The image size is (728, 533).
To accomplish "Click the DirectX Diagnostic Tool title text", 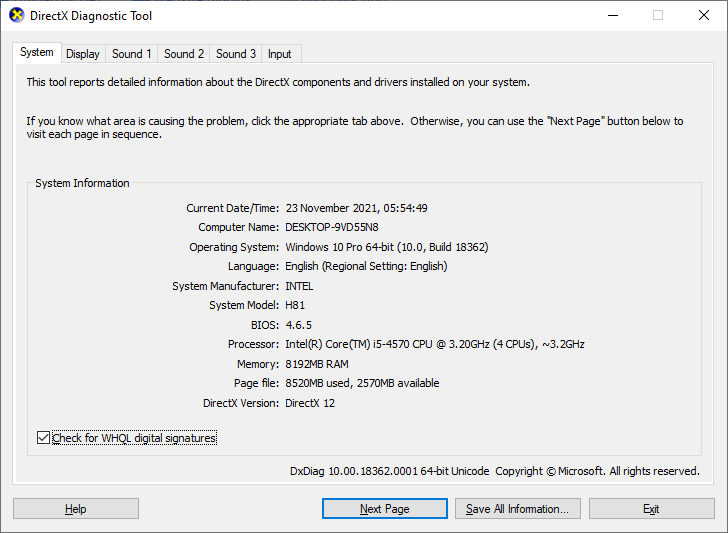I will pyautogui.click(x=91, y=16).
